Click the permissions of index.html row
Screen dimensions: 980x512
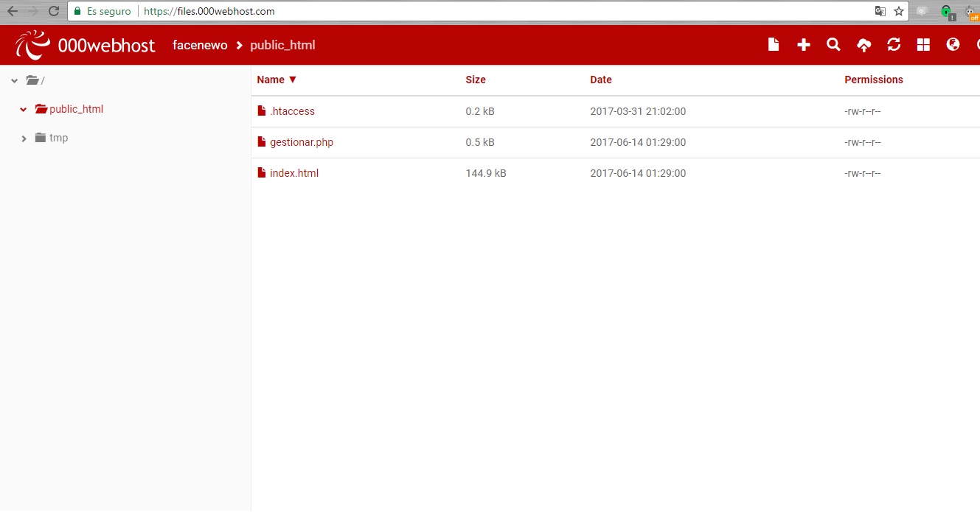(863, 173)
